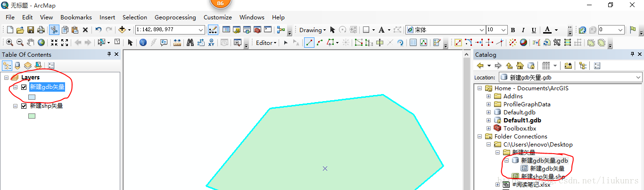Viewport: 644px width, 190px height.
Task: Open the map scale dropdown
Action: (x=201, y=30)
